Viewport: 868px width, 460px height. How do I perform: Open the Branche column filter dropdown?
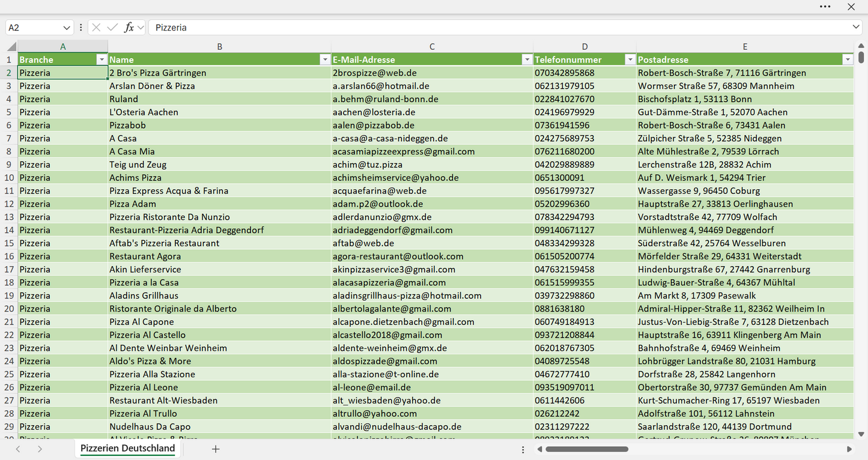(x=101, y=59)
